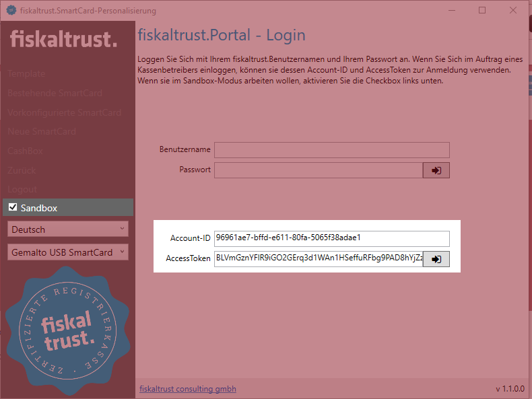Choose Neue SmartCard in sidebar
The height and width of the screenshot is (399, 532).
click(x=42, y=131)
